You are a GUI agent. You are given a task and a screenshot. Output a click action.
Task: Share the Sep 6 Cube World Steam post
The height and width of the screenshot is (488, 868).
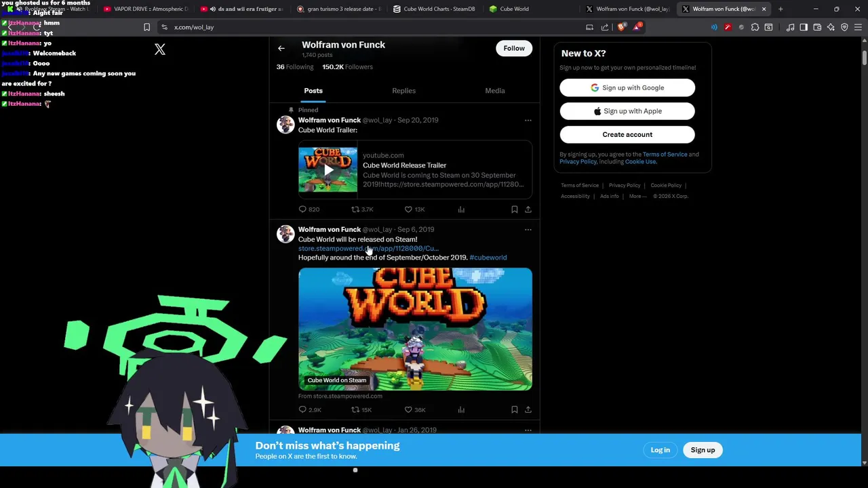click(x=528, y=409)
